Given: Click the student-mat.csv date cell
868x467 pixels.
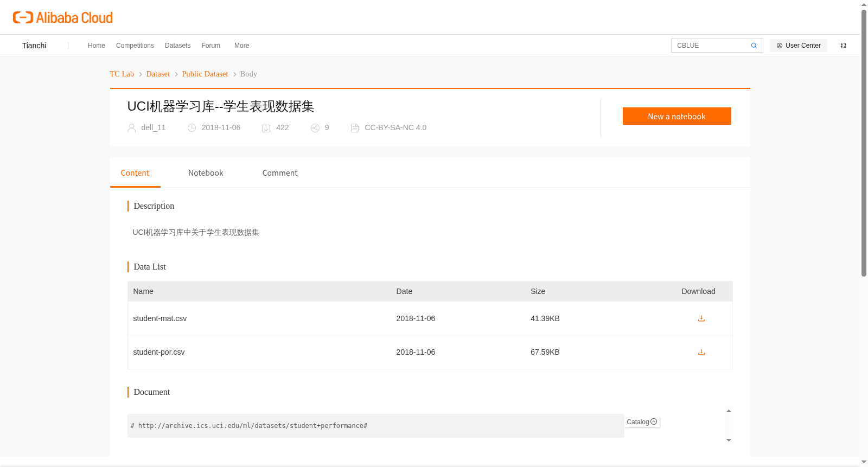Looking at the screenshot, I should click(416, 318).
